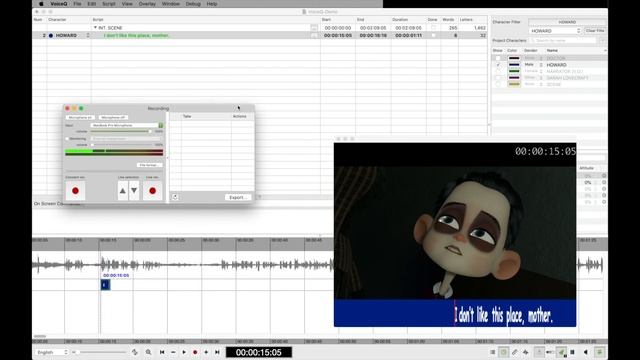This screenshot has height=360, width=640.
Task: Open the character stepper in the HOWARD script row
Action: pyautogui.click(x=88, y=36)
